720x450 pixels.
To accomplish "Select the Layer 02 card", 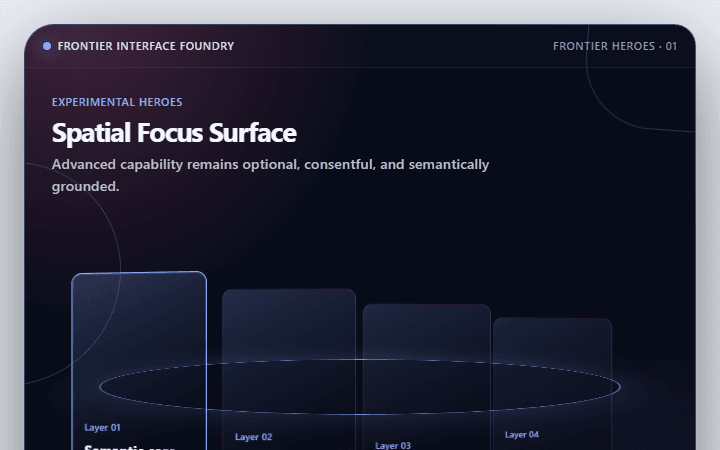I will pyautogui.click(x=289, y=370).
